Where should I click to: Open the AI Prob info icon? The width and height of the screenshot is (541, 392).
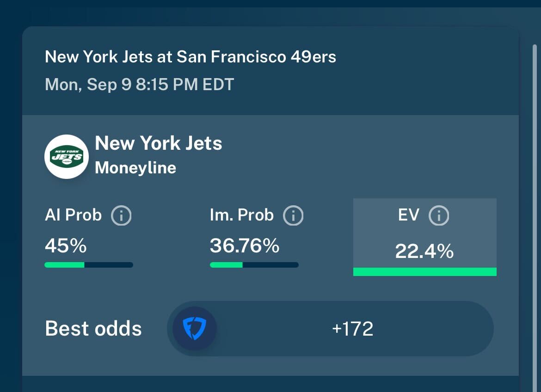(x=121, y=216)
